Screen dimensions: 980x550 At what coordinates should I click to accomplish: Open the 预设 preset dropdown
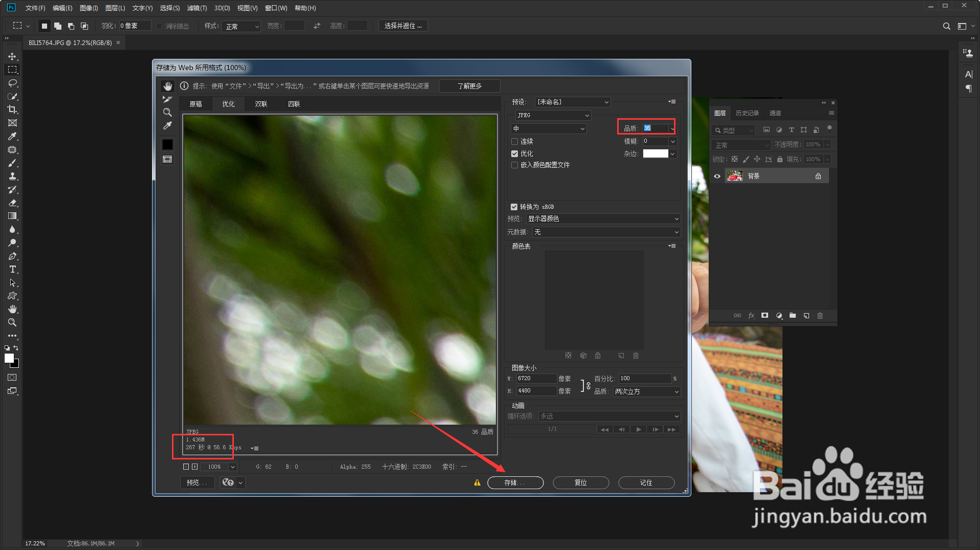[572, 102]
